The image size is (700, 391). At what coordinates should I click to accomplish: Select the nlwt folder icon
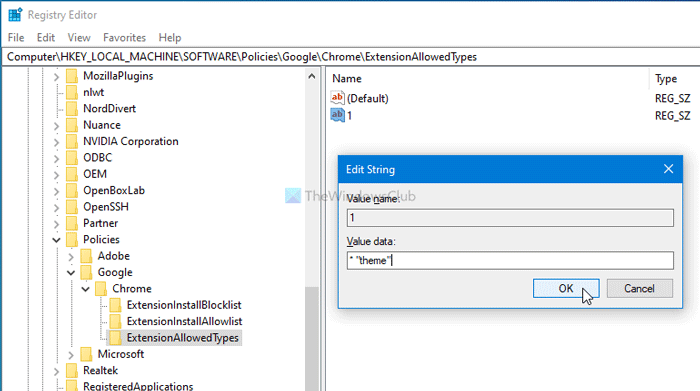pyautogui.click(x=72, y=92)
